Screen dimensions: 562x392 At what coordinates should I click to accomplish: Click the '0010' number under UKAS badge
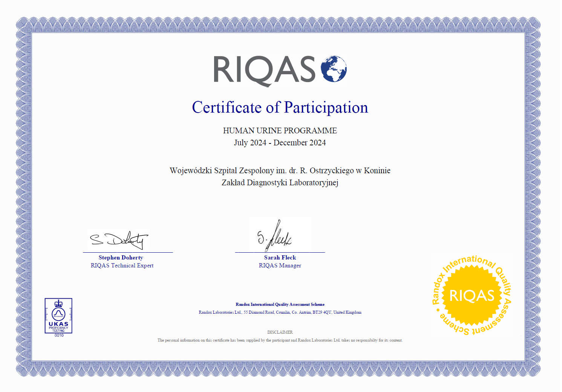(59, 336)
